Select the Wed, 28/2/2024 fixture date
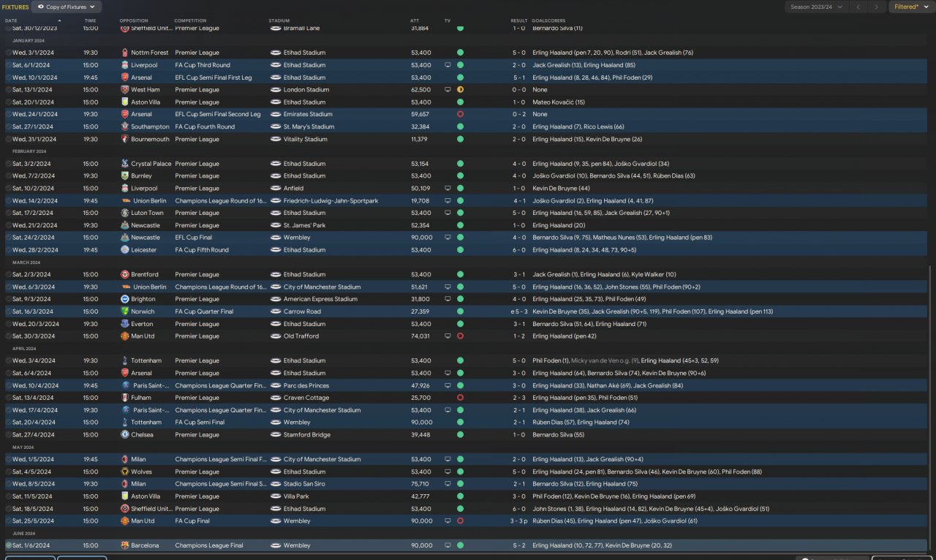The image size is (936, 560). tap(34, 250)
